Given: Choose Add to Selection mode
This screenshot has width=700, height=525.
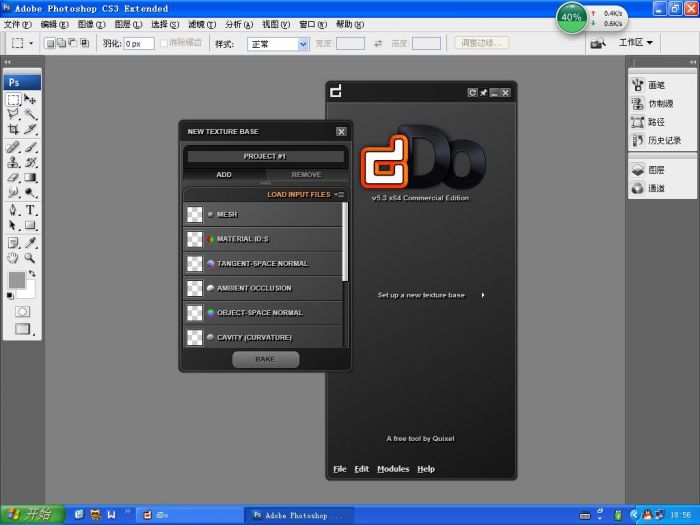Looking at the screenshot, I should click(x=61, y=43).
